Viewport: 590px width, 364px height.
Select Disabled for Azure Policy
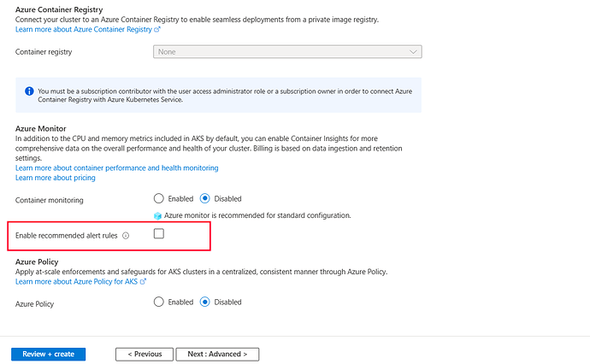205,302
